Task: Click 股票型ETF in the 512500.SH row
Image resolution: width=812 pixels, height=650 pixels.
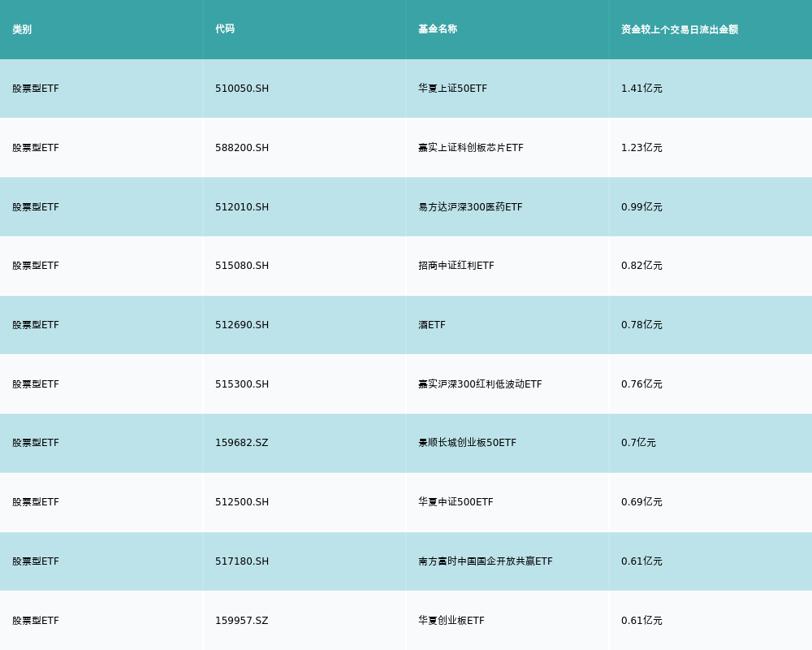Action: click(x=36, y=502)
